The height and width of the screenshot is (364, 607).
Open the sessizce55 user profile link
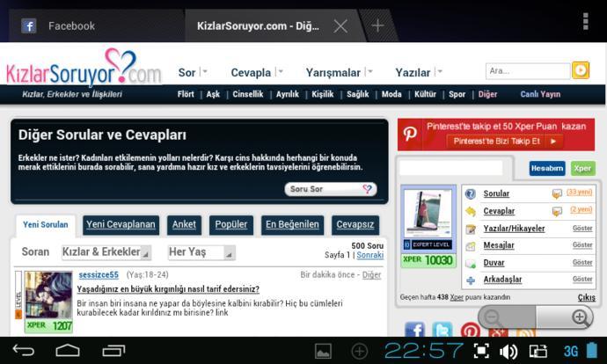point(99,274)
